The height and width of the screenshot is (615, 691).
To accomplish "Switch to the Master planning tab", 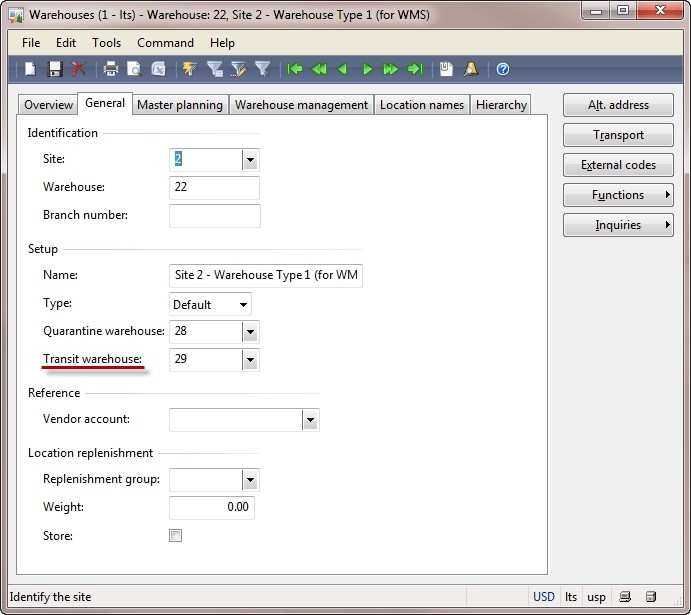I will [180, 105].
